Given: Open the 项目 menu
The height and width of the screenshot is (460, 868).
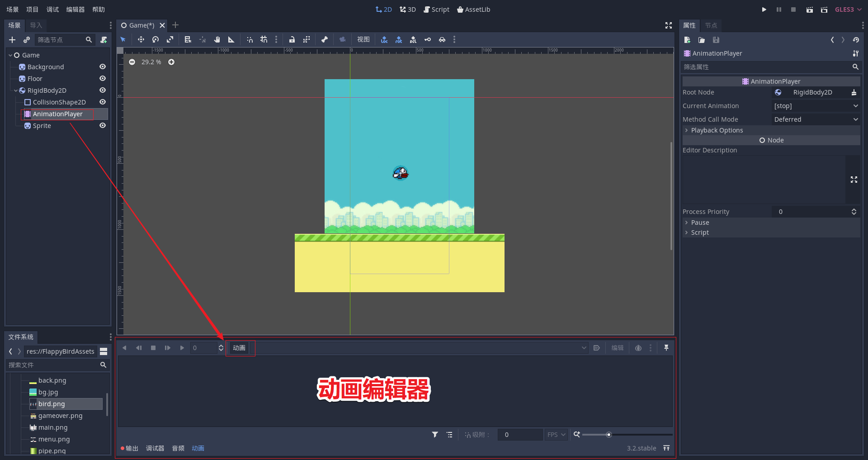Looking at the screenshot, I should click(x=33, y=9).
